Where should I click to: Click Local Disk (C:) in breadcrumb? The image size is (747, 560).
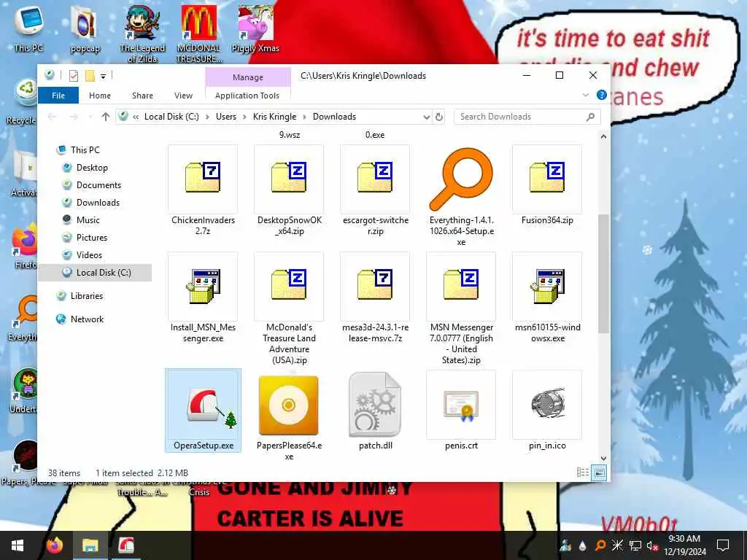[171, 117]
